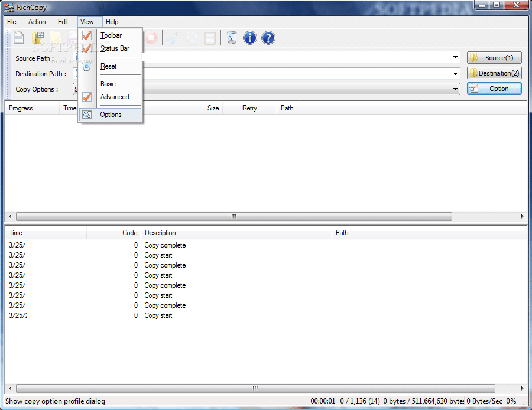Click the open folder with checkmark toolbar icon

coord(38,38)
